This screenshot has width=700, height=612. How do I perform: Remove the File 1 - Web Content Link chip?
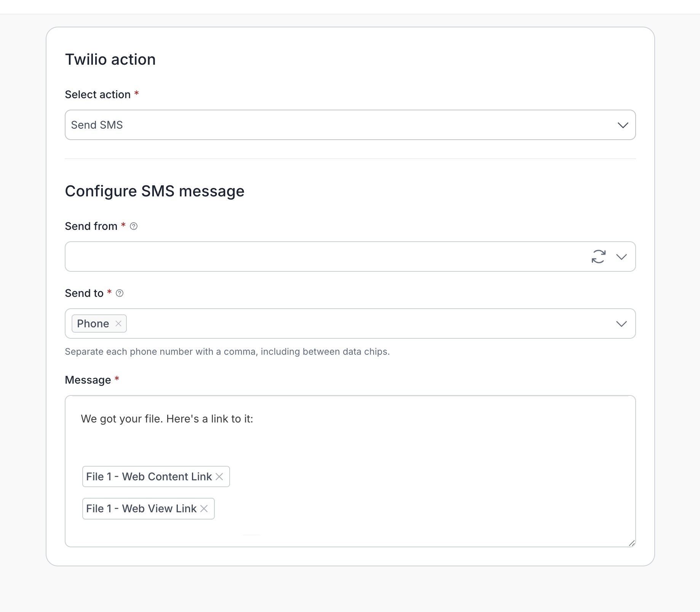[x=219, y=477]
